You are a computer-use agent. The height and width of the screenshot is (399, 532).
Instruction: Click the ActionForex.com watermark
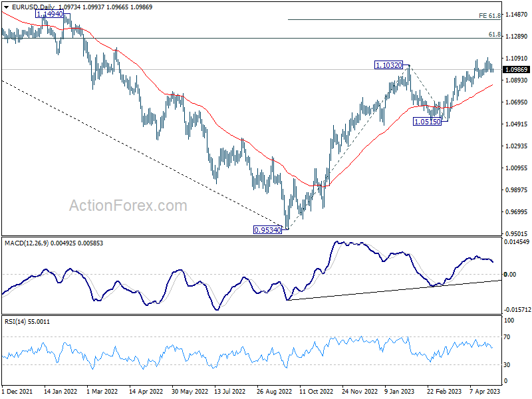128,205
